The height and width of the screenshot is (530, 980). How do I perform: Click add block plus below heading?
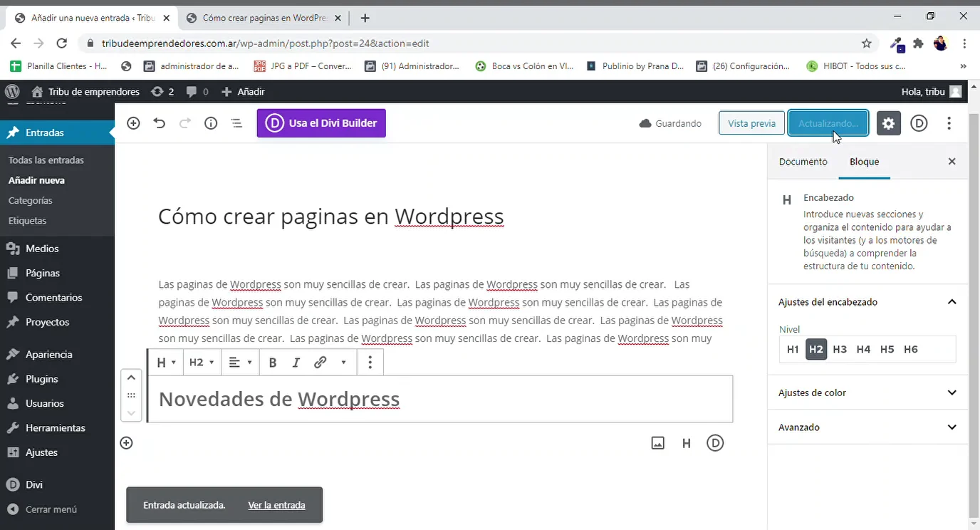(x=126, y=443)
